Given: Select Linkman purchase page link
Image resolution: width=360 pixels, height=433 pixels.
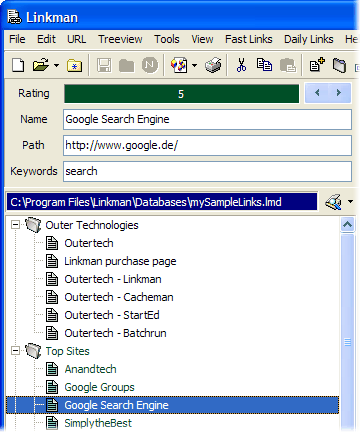Looking at the screenshot, I should point(120,261).
